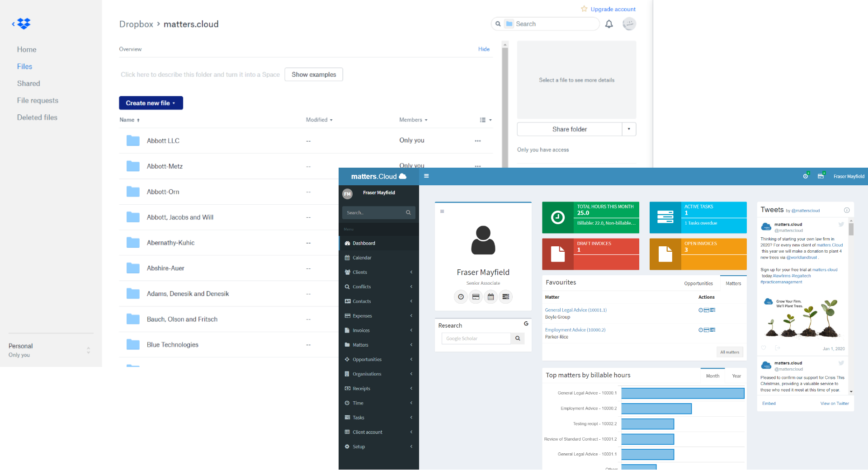Click the Create new file button
868x470 pixels.
pos(151,103)
